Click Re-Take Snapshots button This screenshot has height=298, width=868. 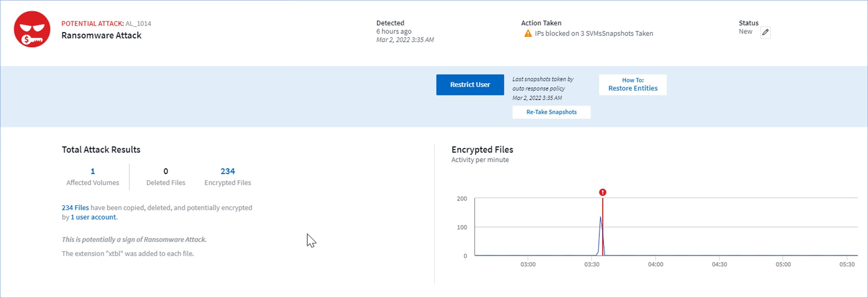pyautogui.click(x=551, y=112)
